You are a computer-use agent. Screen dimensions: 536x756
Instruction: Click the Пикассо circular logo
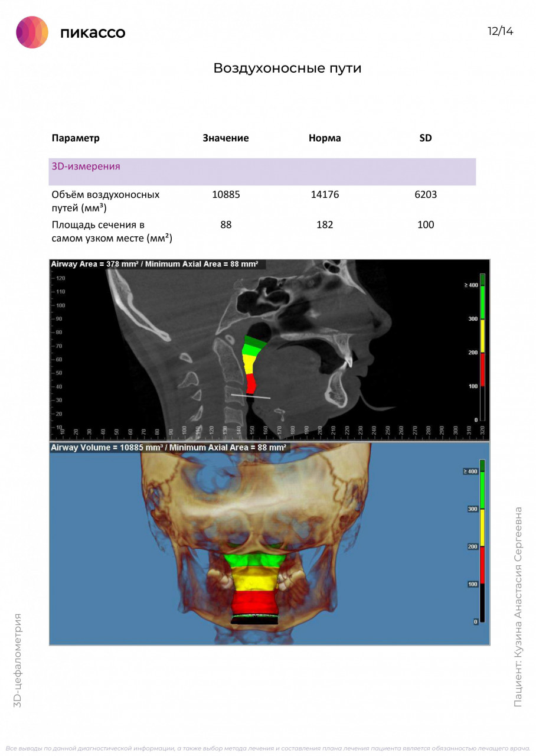coord(32,32)
